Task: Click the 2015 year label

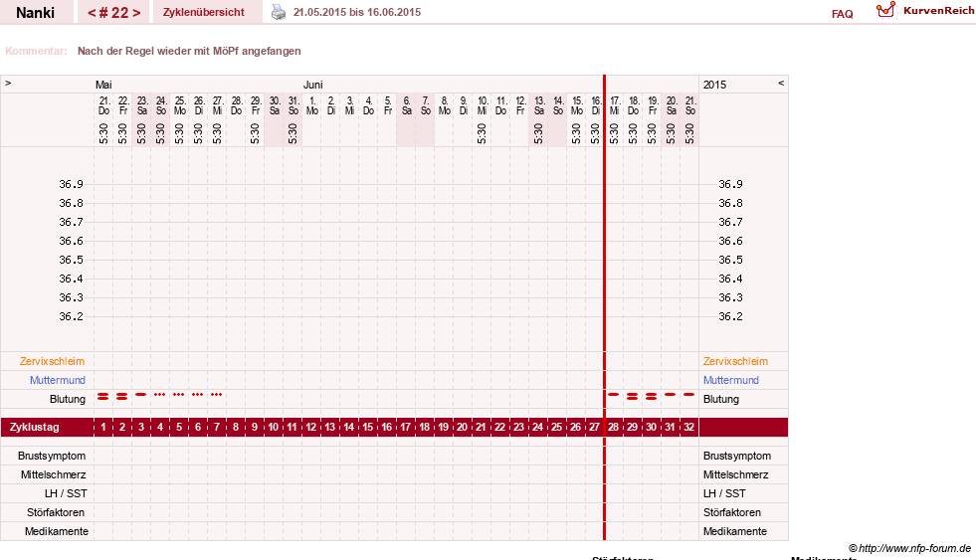Action: tap(714, 85)
